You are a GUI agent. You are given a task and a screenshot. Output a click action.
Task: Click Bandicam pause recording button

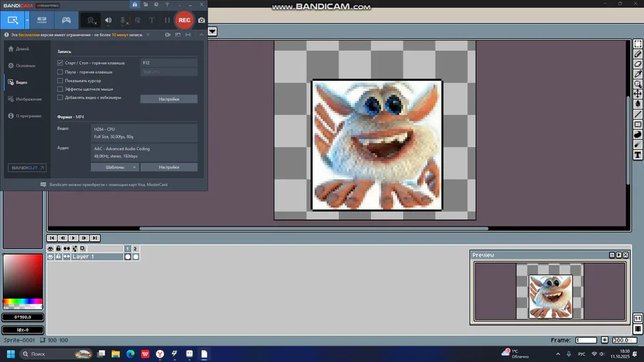167,20
